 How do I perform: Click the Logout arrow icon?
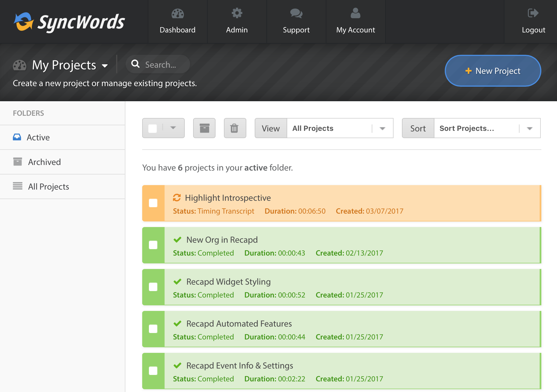coord(533,13)
